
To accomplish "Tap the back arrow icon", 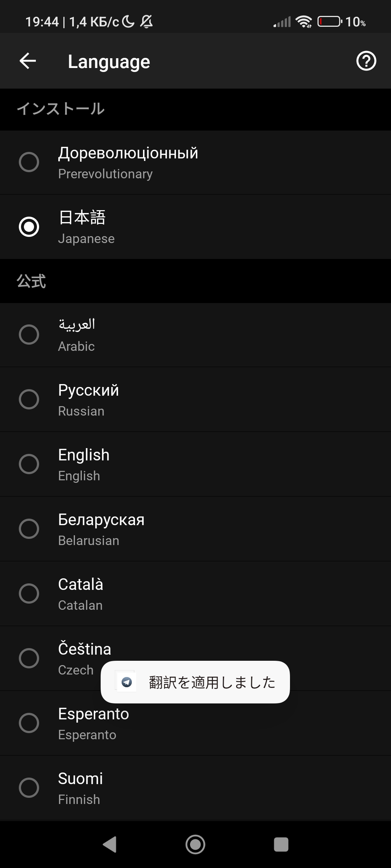I will coord(28,61).
